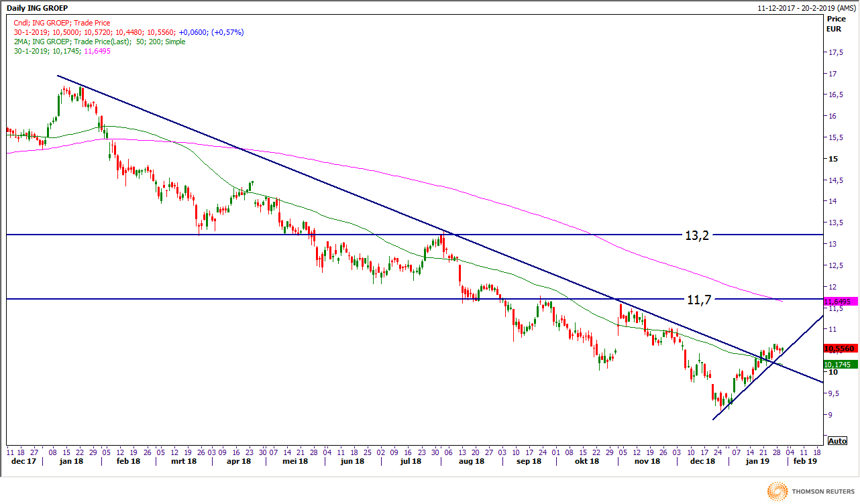
Task: Click the 'mrt 18' month label
Action: (x=183, y=461)
